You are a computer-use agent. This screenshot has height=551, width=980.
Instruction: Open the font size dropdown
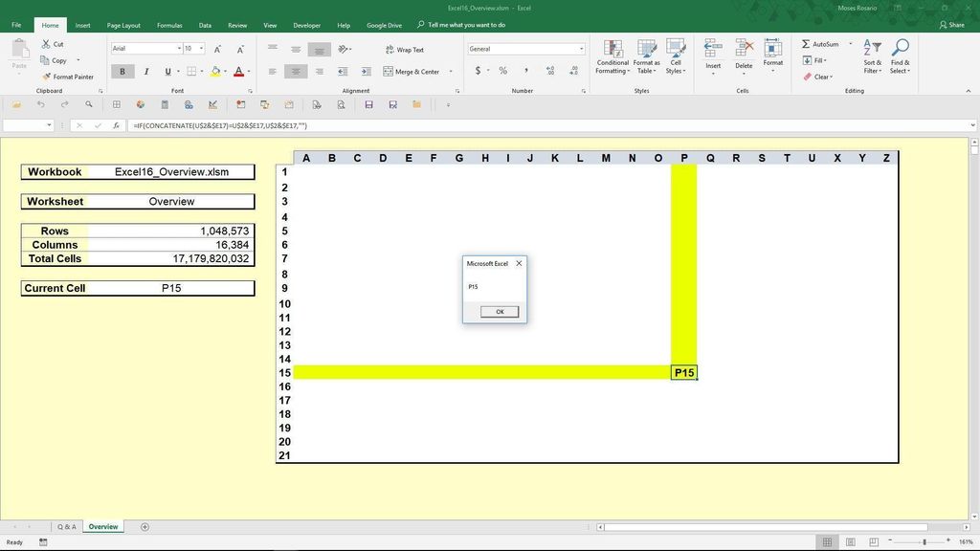tap(201, 48)
